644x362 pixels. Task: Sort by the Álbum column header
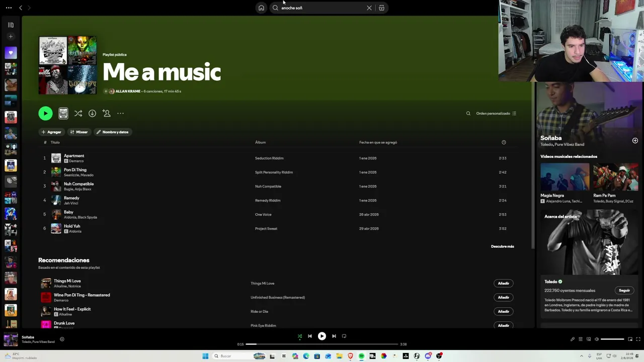(x=260, y=142)
